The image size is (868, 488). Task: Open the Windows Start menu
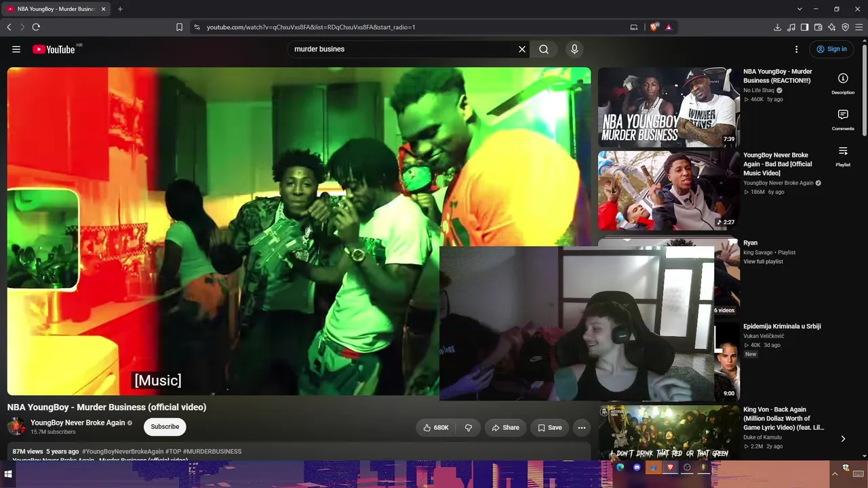[x=8, y=474]
